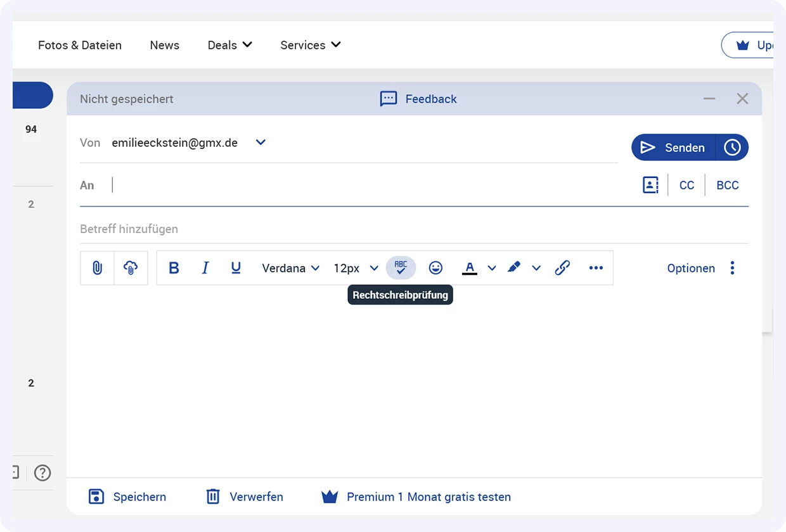Click the insert link chain icon
Viewport: 786px width, 532px height.
pyautogui.click(x=562, y=268)
